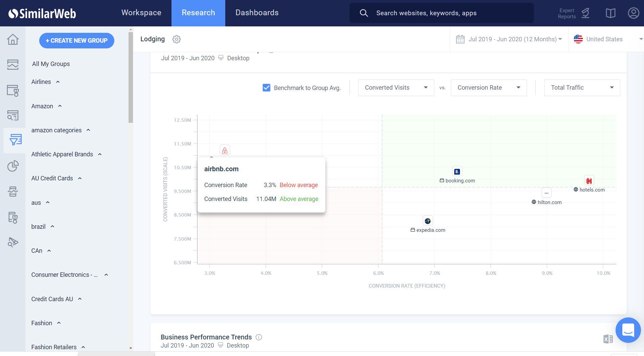Select the highlighted conversion funnel sidebar icon
This screenshot has height=356, width=644.
click(x=15, y=140)
